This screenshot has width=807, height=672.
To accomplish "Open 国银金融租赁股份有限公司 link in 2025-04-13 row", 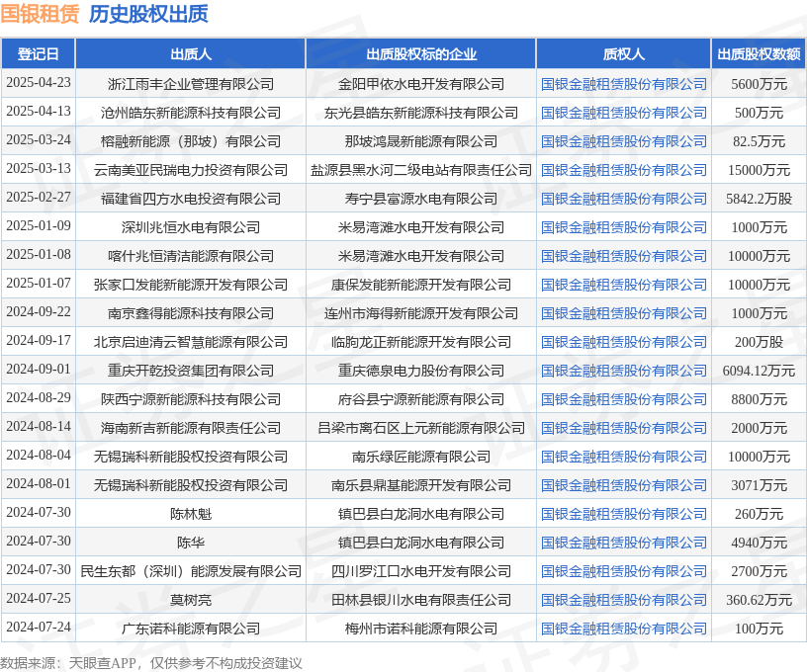I will coord(624,113).
